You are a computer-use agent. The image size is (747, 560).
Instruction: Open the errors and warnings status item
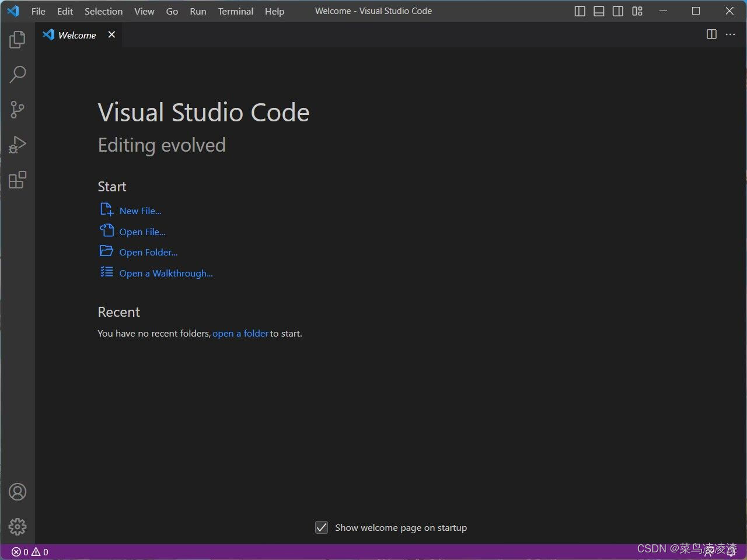[x=30, y=552]
